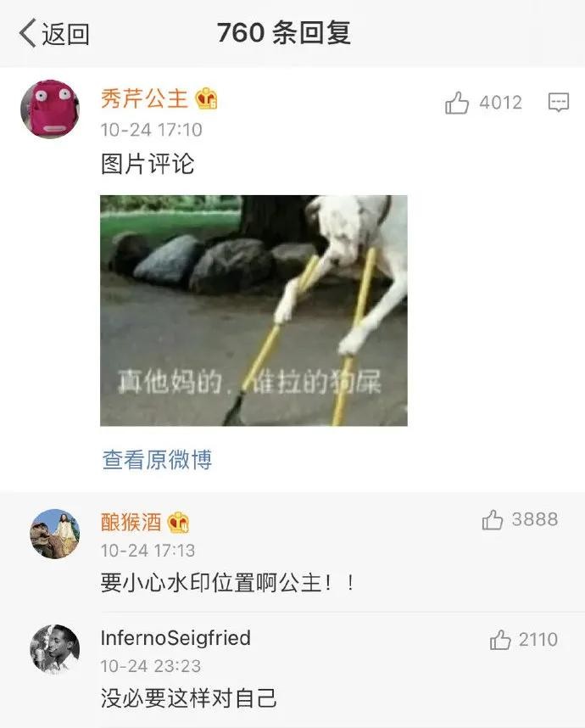
Task: Tap reply text 要小心水印位置啊公主
Action: [210, 583]
